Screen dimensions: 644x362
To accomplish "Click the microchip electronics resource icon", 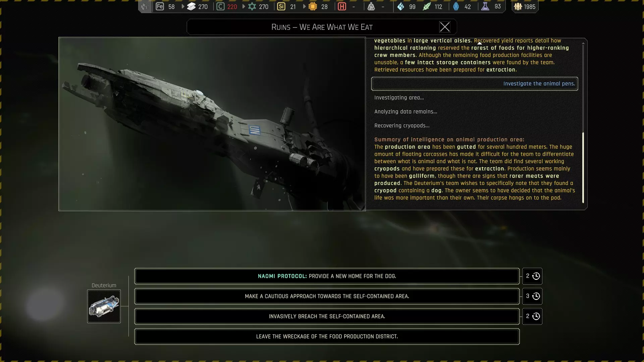I will tap(313, 6).
